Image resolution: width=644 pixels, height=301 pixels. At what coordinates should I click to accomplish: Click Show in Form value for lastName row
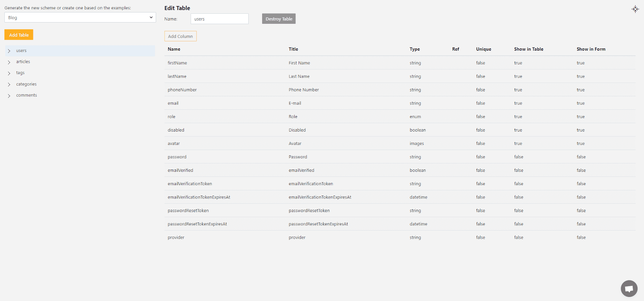tap(580, 76)
